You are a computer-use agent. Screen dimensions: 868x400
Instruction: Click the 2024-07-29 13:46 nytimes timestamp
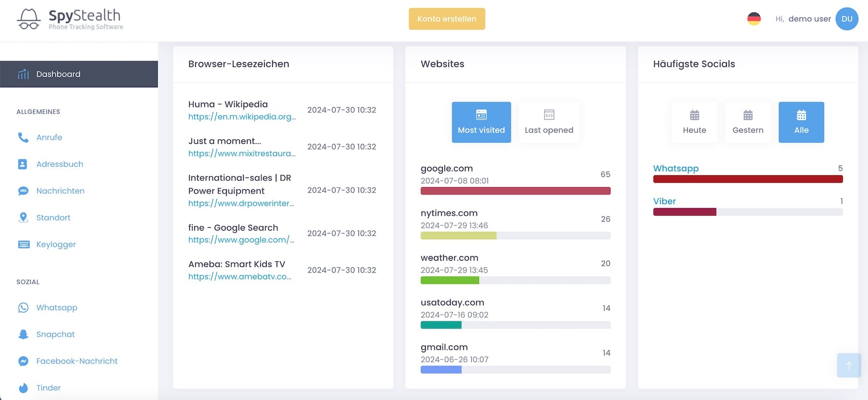click(454, 225)
